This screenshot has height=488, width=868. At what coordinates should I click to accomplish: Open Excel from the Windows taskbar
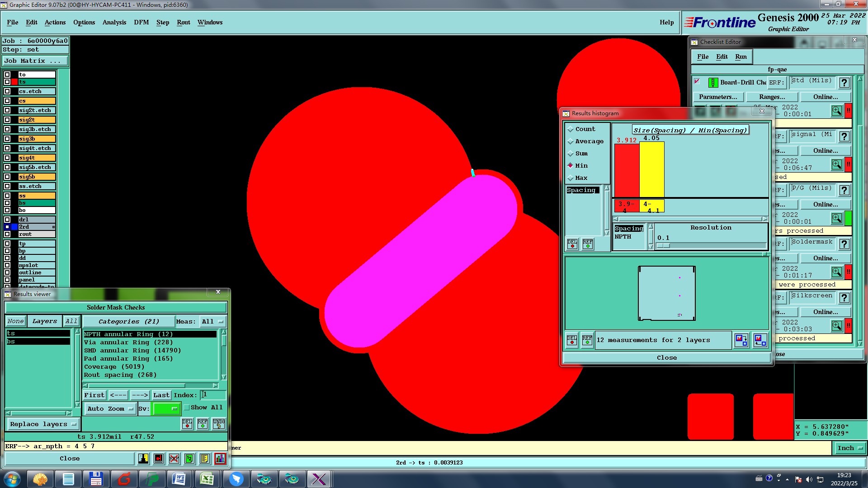point(207,479)
